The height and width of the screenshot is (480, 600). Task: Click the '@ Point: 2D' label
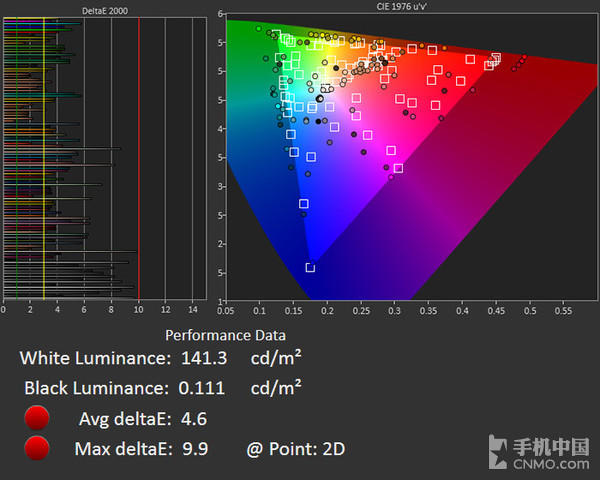(x=296, y=449)
